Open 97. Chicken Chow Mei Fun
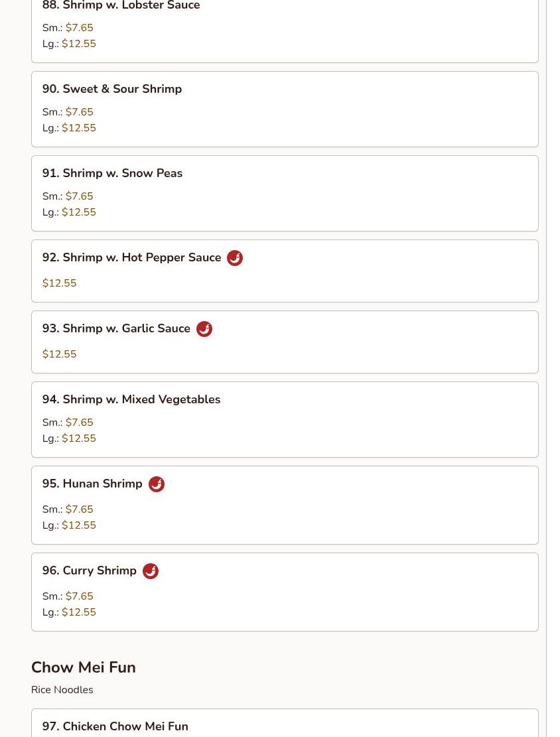Viewport: 560px width, 737px height. [115, 726]
